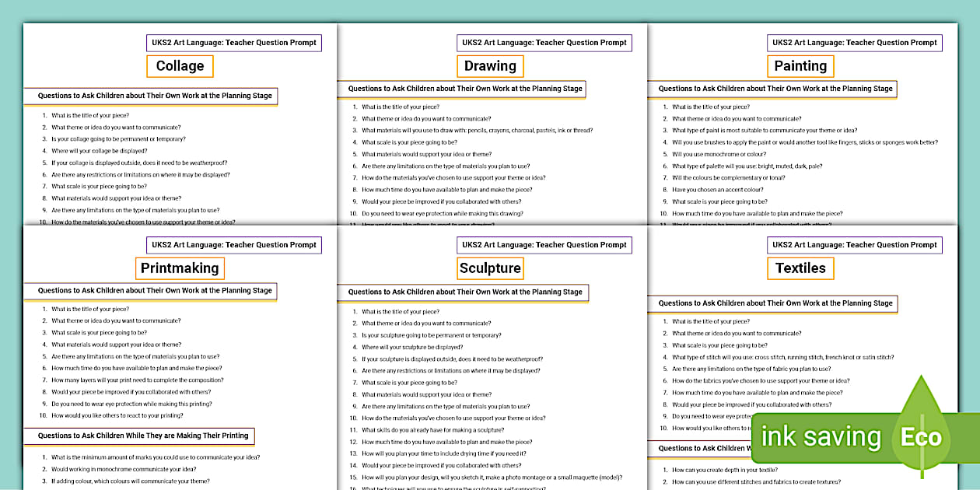The height and width of the screenshot is (490, 980).
Task: Click the UKS2 Art Language header above Painting
Action: click(855, 43)
